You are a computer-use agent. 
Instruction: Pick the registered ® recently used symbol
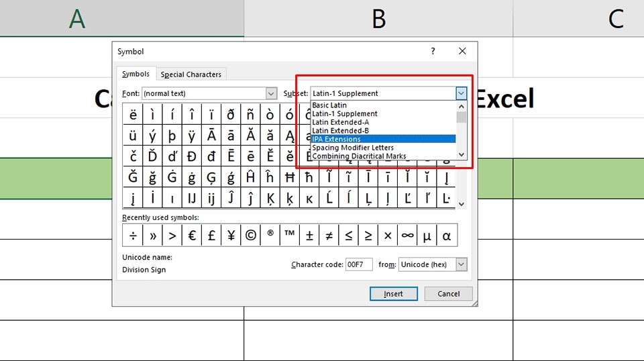pos(270,236)
